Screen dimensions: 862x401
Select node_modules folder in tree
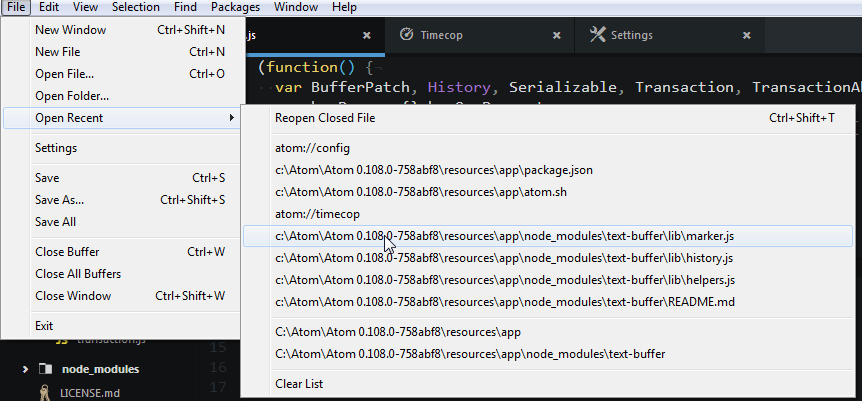pos(101,369)
